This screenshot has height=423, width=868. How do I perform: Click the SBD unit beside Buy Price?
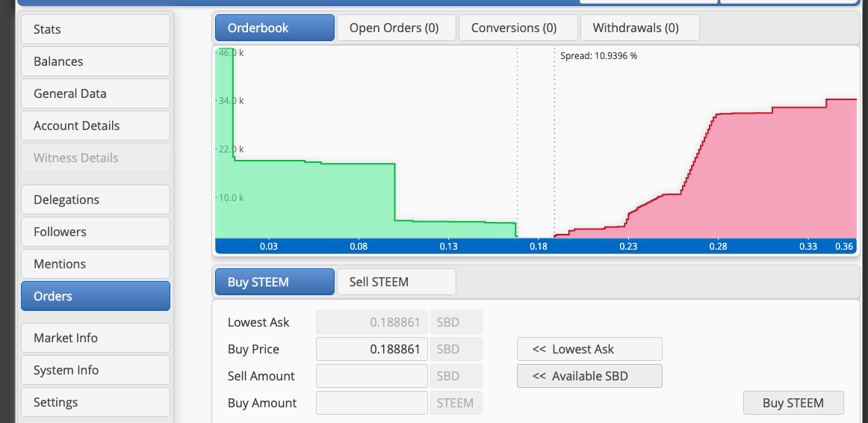tap(456, 349)
